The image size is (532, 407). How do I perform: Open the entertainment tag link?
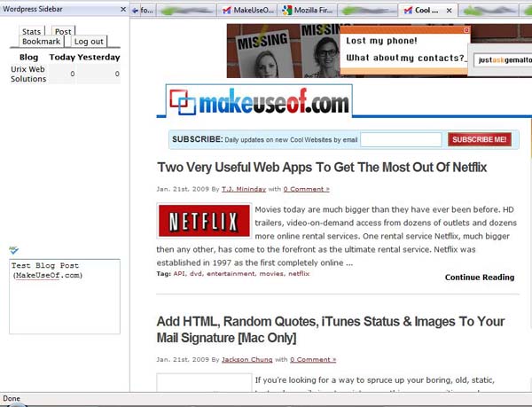pyautogui.click(x=231, y=273)
